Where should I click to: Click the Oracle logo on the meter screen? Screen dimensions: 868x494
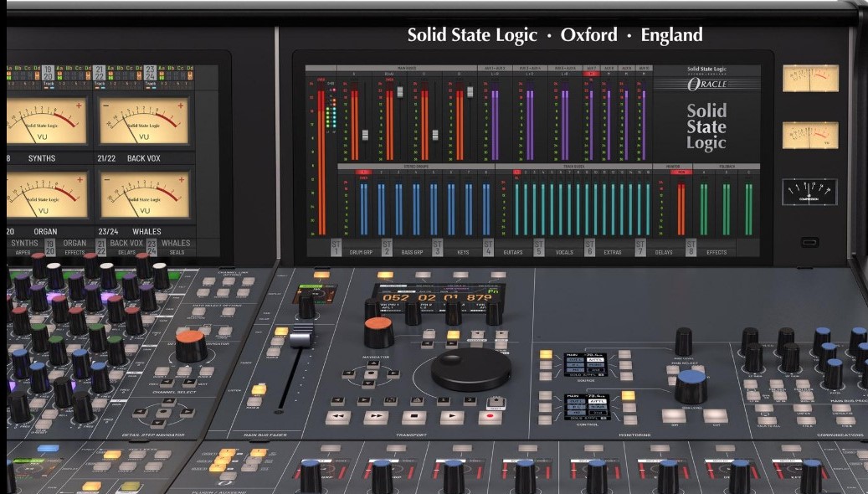(707, 85)
